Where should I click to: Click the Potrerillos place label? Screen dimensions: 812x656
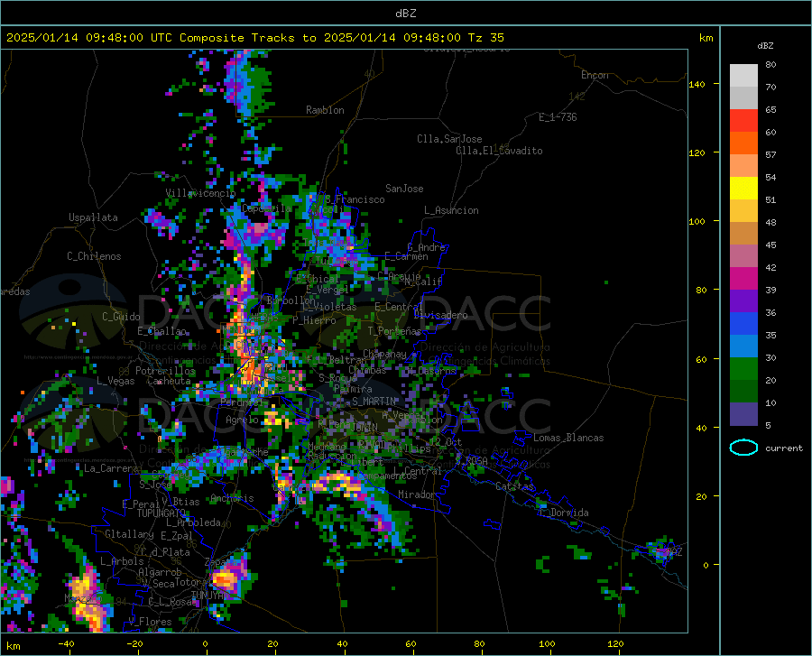click(x=165, y=371)
